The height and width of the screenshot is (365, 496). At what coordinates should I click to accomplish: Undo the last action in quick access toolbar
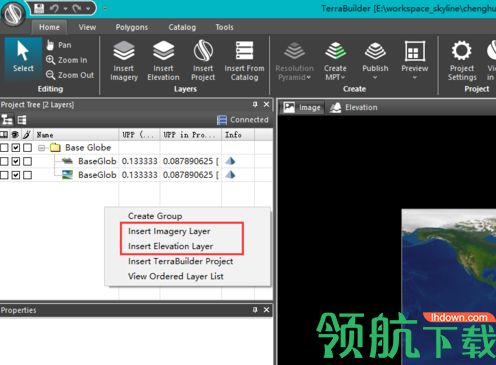54,8
